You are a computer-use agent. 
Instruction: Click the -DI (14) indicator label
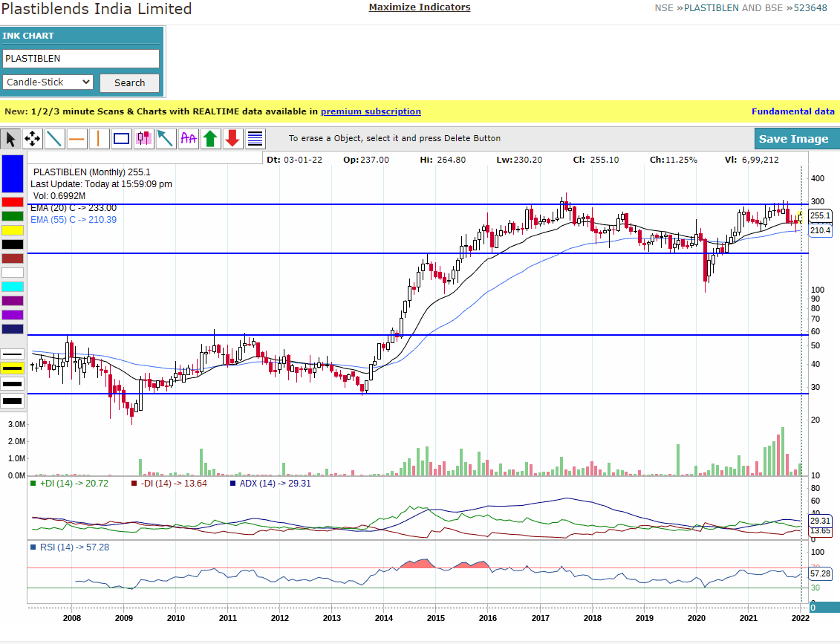[x=169, y=484]
